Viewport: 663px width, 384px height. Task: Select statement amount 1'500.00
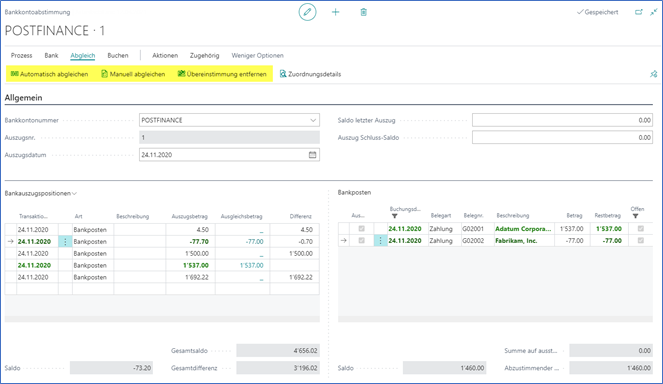[197, 253]
